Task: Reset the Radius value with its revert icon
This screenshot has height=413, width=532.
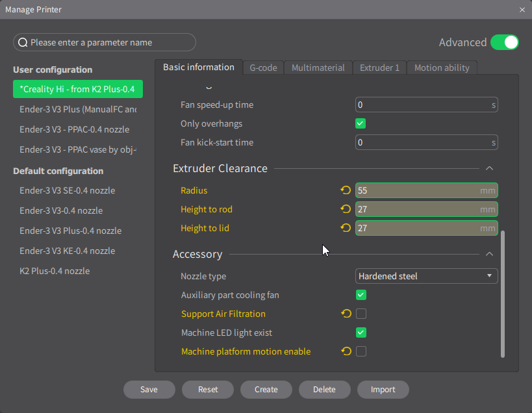Action: coord(346,190)
